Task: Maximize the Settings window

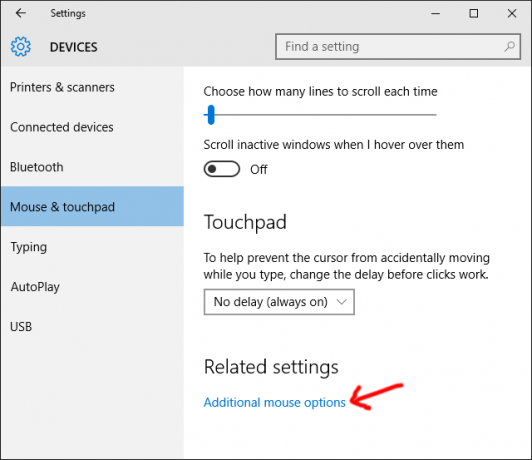Action: tap(474, 14)
